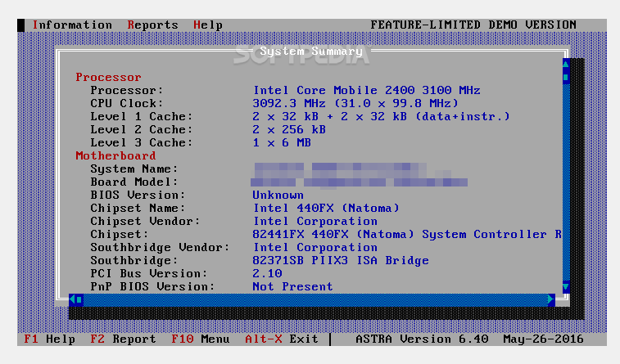Click the 'Board Model:' label

134,182
